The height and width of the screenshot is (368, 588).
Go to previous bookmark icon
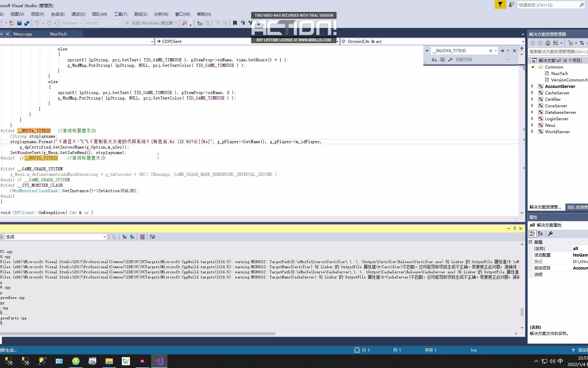pyautogui.click(x=243, y=23)
